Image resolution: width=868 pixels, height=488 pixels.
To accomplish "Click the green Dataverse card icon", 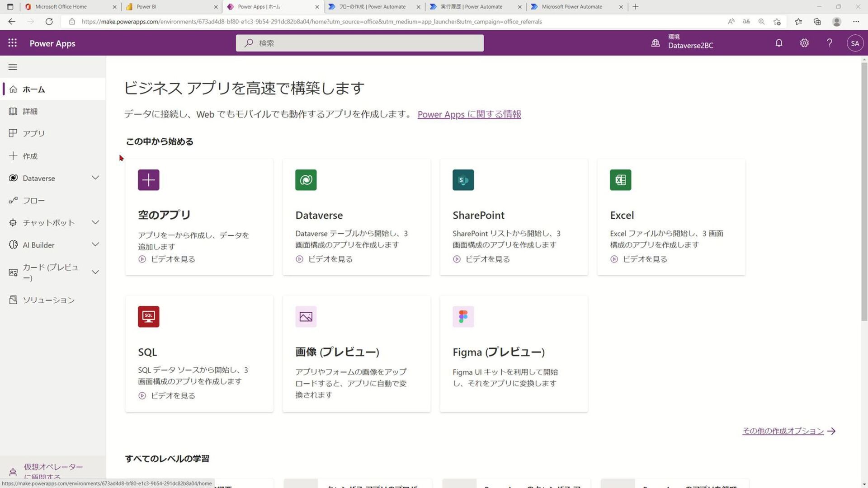I will tap(306, 180).
